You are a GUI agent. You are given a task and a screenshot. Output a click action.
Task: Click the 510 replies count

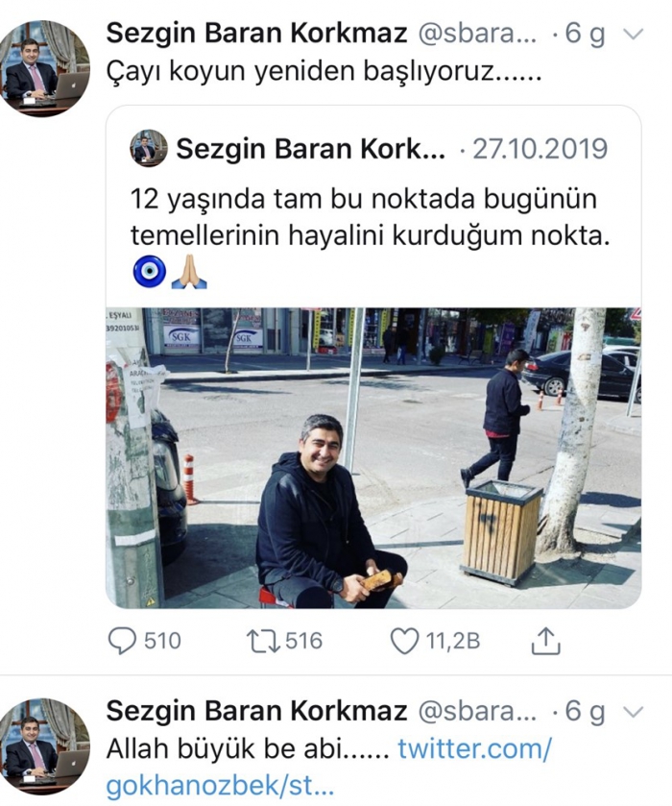pyautogui.click(x=162, y=641)
